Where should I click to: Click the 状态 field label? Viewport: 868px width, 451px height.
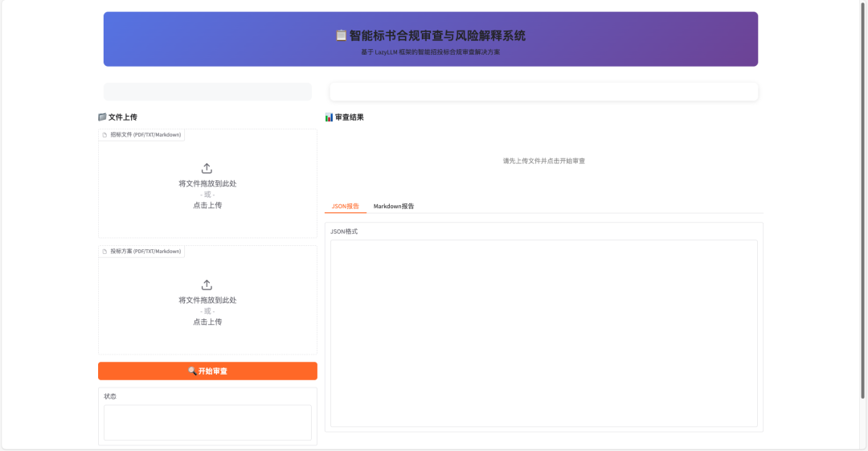tap(110, 396)
